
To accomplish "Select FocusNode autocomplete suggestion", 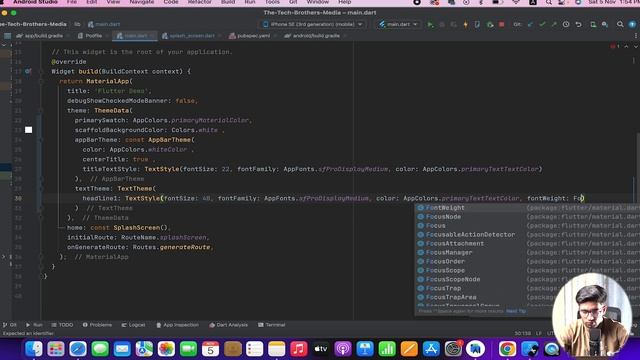I will point(527,217).
